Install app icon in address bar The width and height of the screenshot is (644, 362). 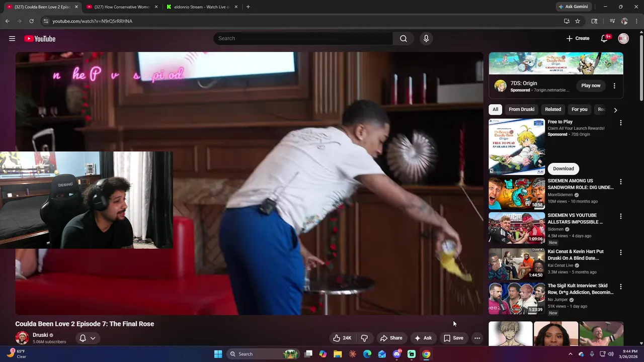coord(567,21)
